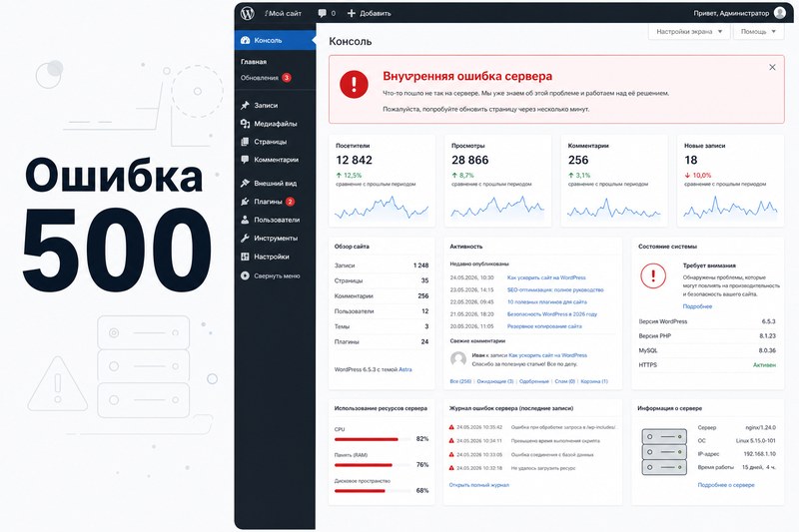
Task: Click the Дисковое пространство usage bar
Action: pyautogui.click(x=373, y=491)
